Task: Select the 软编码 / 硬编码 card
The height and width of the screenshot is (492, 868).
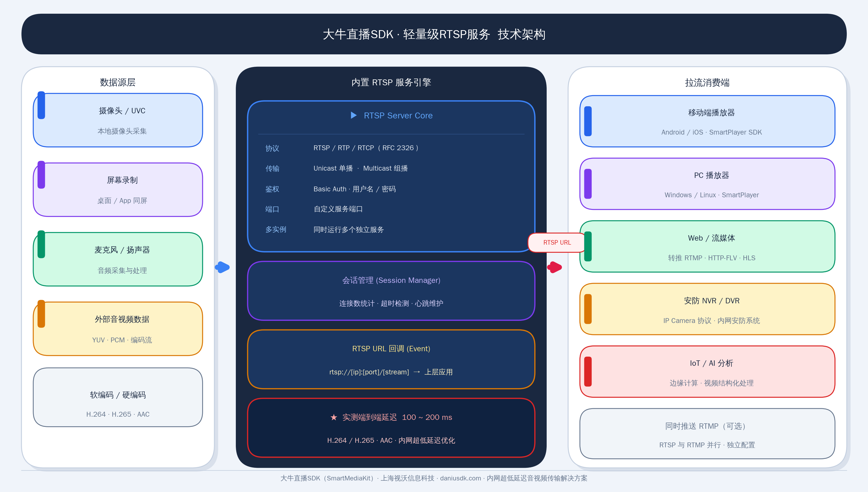Action: pos(118,397)
